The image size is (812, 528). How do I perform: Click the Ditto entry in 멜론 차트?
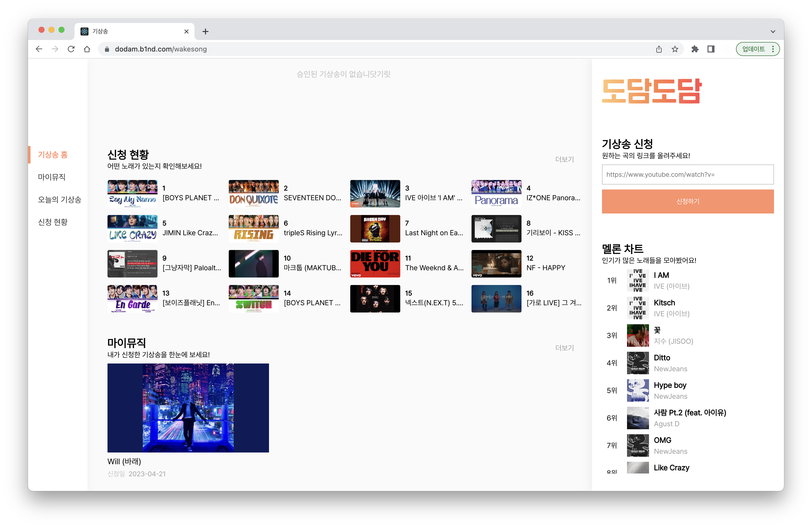(661, 358)
